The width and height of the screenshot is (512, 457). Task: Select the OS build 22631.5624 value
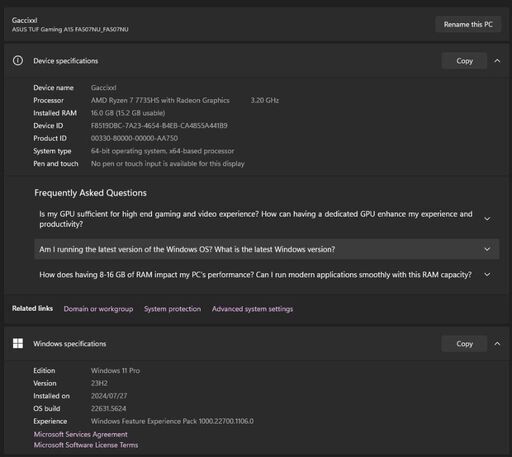(109, 409)
